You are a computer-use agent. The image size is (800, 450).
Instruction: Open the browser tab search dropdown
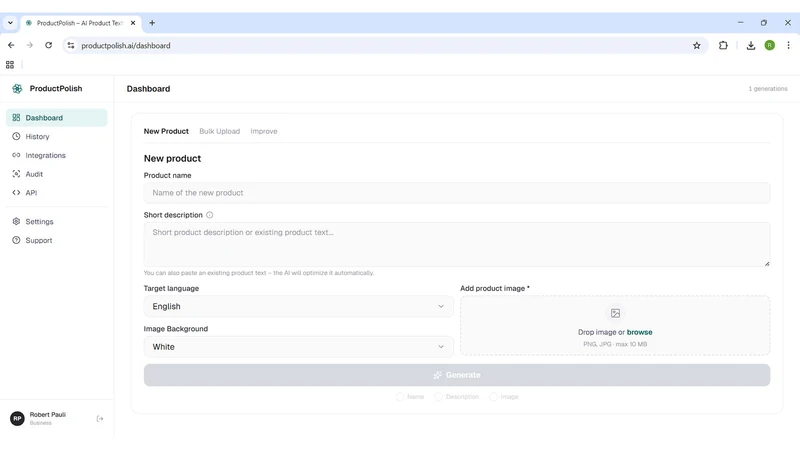click(x=10, y=23)
